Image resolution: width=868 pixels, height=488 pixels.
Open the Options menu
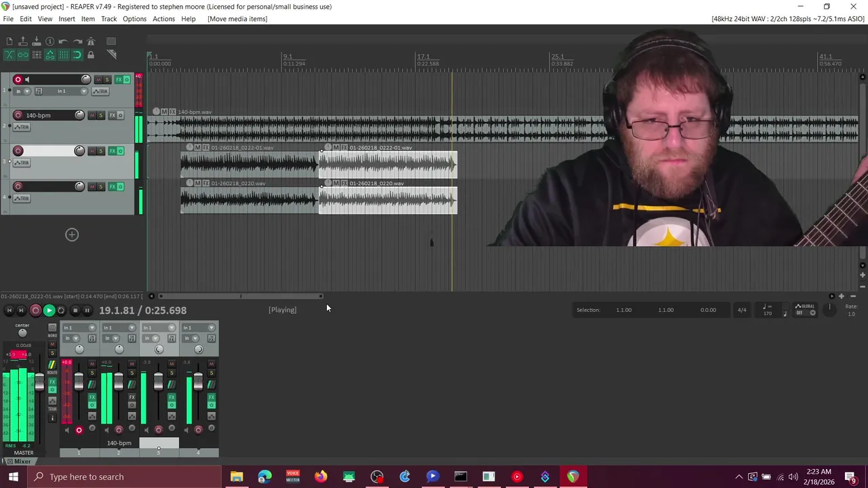click(x=134, y=19)
